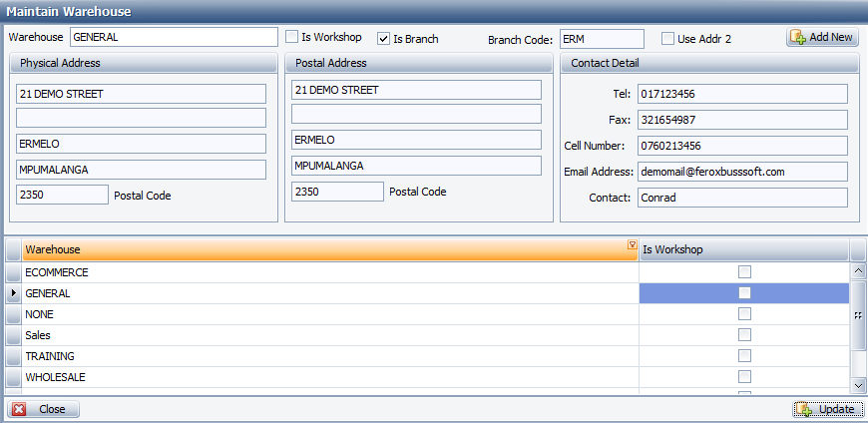The image size is (868, 423).
Task: Sort by the Warehouse column header
Action: click(x=330, y=249)
